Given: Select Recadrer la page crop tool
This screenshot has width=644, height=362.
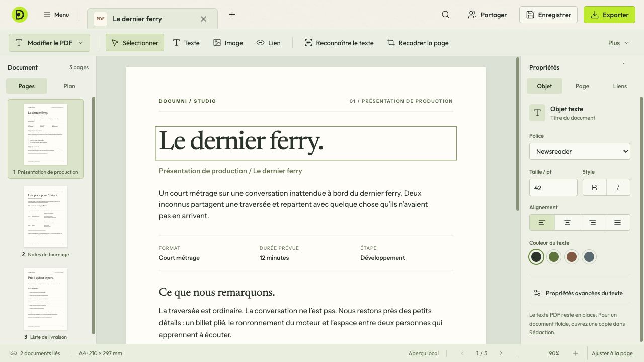Looking at the screenshot, I should [x=418, y=43].
